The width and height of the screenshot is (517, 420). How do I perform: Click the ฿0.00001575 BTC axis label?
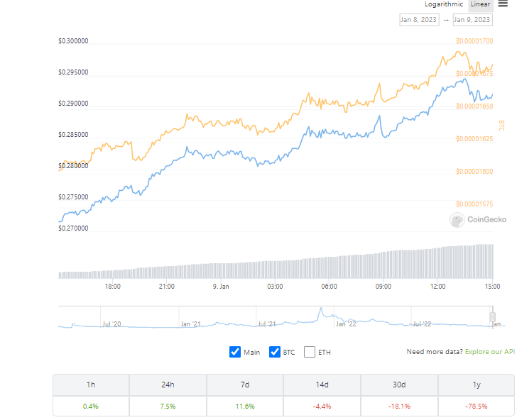(x=474, y=204)
